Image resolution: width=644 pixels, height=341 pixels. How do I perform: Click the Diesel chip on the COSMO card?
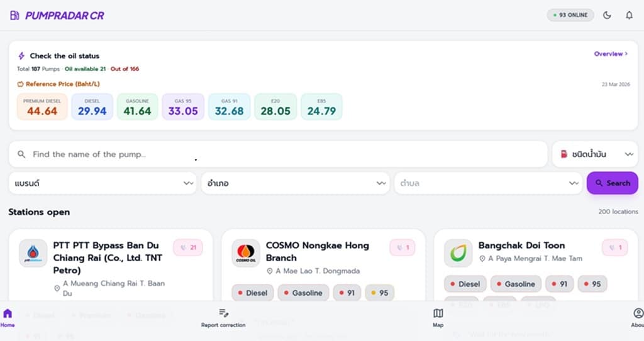[x=253, y=293]
